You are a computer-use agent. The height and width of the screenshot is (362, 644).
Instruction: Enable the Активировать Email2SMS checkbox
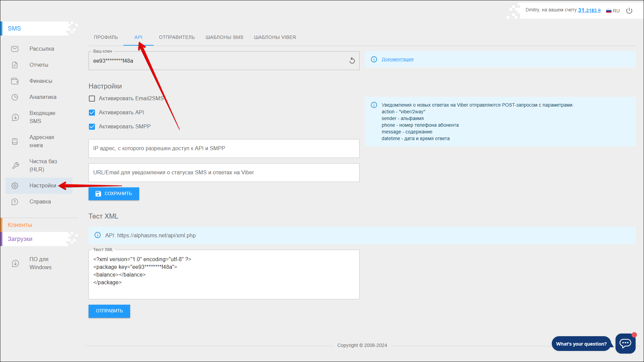point(92,99)
